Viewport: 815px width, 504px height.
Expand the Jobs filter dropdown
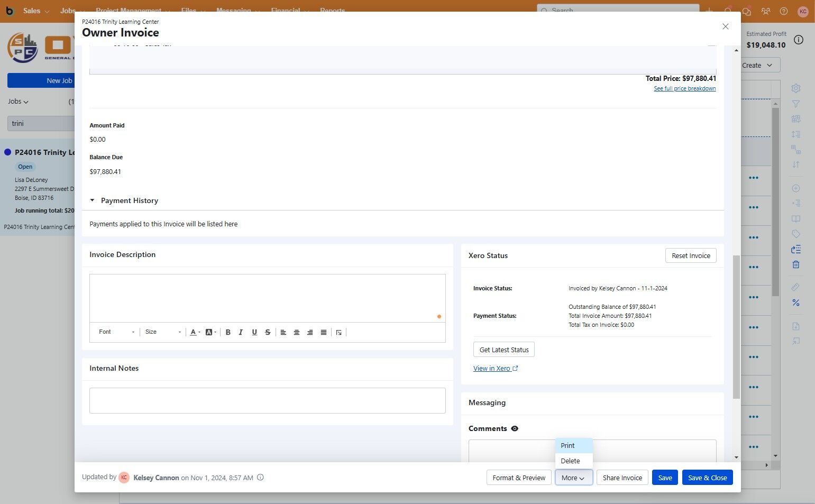coord(18,102)
